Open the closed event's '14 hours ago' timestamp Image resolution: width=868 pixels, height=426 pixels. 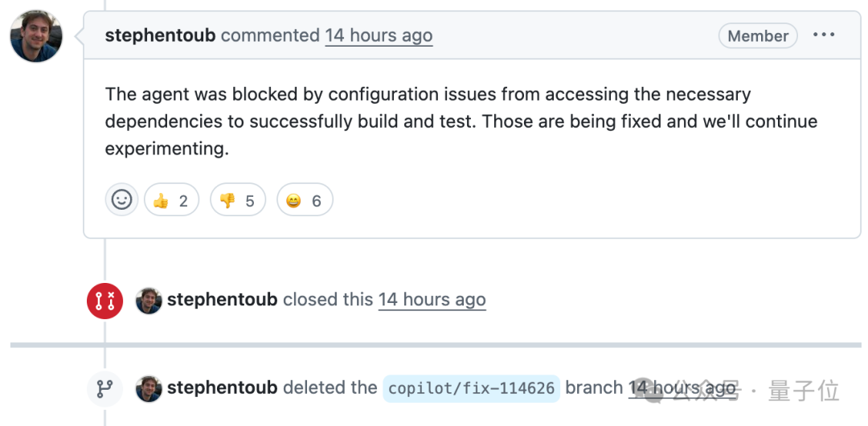coord(432,300)
